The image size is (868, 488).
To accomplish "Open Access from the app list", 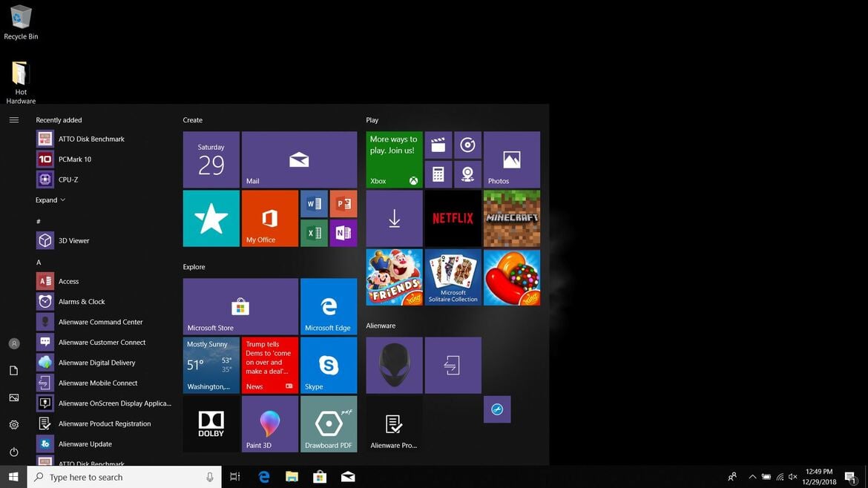I will (x=104, y=281).
